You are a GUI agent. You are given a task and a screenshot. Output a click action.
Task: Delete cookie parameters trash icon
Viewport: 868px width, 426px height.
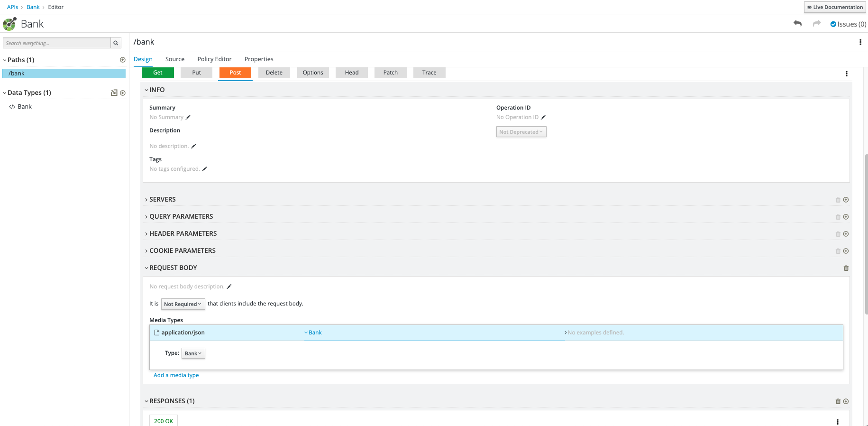(838, 251)
